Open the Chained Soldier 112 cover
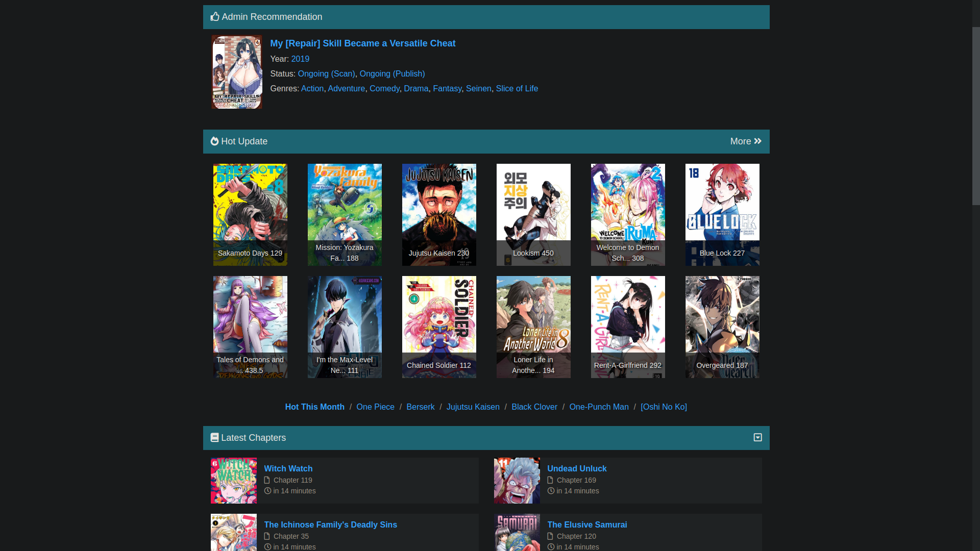Viewport: 980px width, 551px height. click(439, 327)
